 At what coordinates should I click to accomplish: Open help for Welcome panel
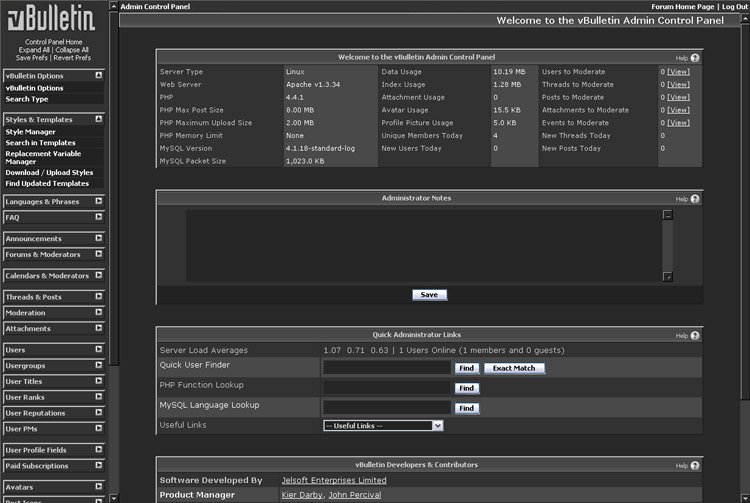pos(695,58)
